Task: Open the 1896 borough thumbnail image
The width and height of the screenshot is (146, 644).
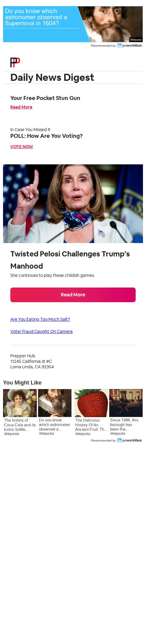Action: click(126, 403)
